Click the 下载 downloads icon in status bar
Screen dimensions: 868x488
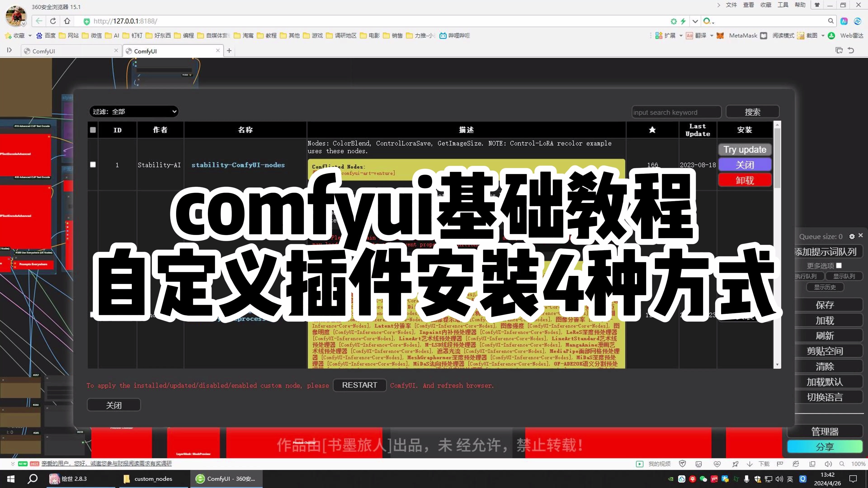click(759, 464)
